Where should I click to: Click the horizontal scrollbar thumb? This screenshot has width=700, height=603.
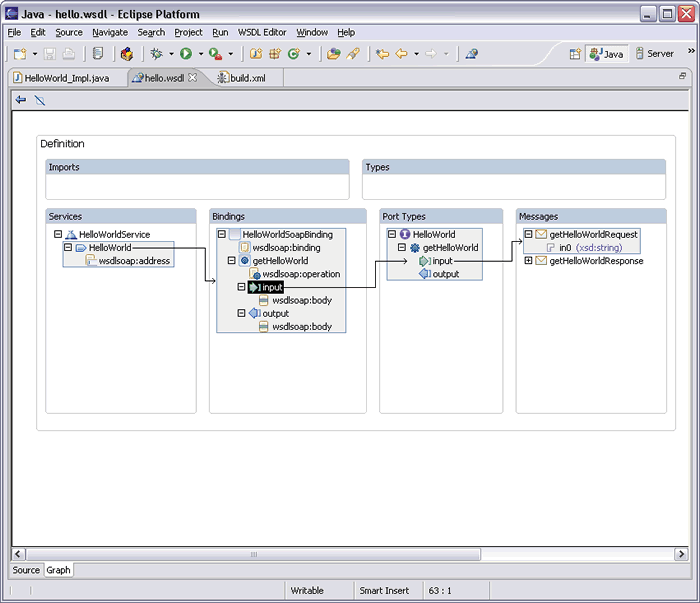252,554
